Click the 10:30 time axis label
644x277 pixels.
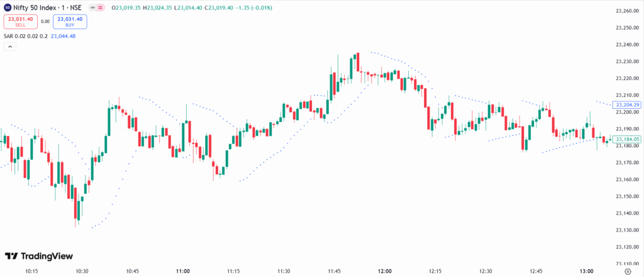click(82, 271)
